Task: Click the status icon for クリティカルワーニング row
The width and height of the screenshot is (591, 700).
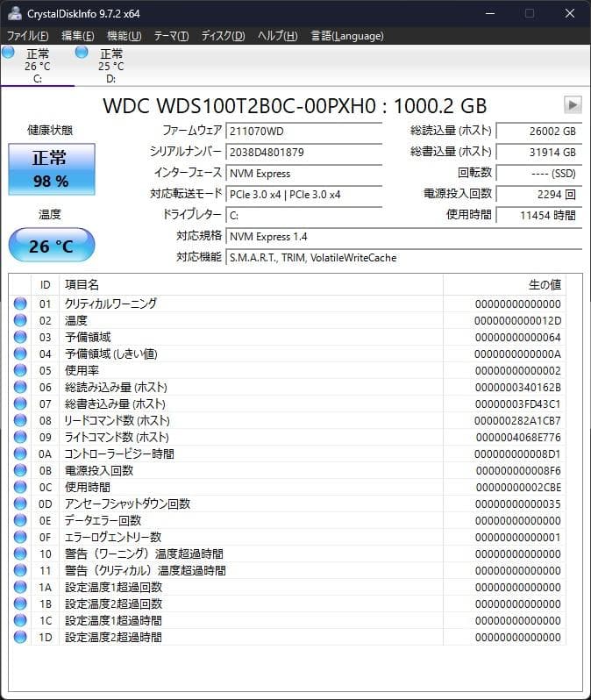Action: tap(20, 304)
